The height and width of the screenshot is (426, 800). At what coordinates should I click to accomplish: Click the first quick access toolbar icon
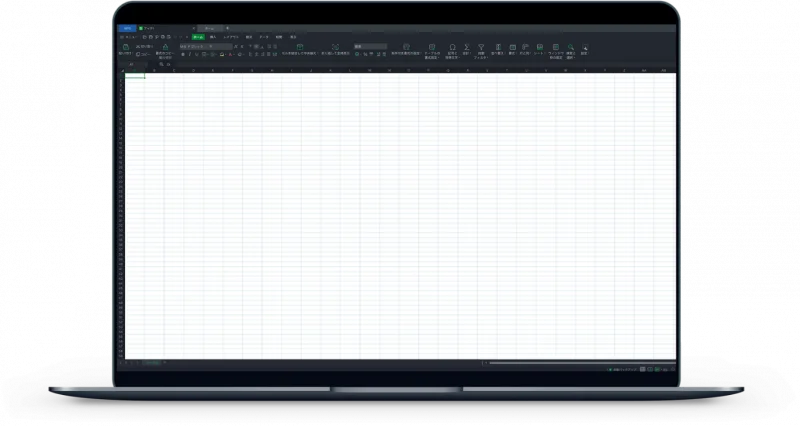point(144,37)
